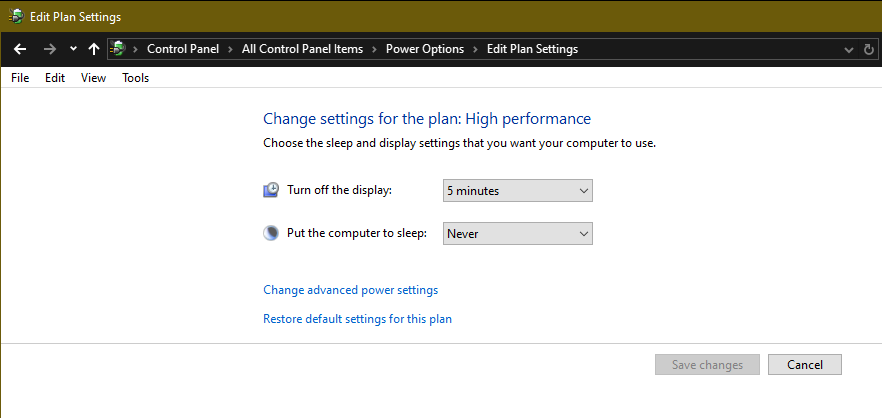Expand the Put the computer to sleep dropdown

pos(518,233)
